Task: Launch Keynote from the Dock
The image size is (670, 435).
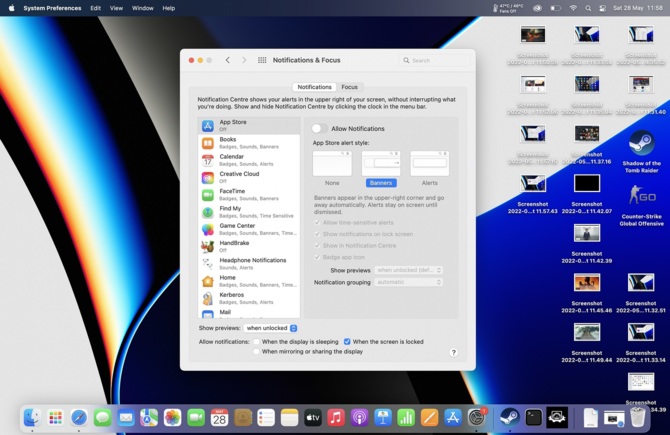Action: [x=383, y=417]
